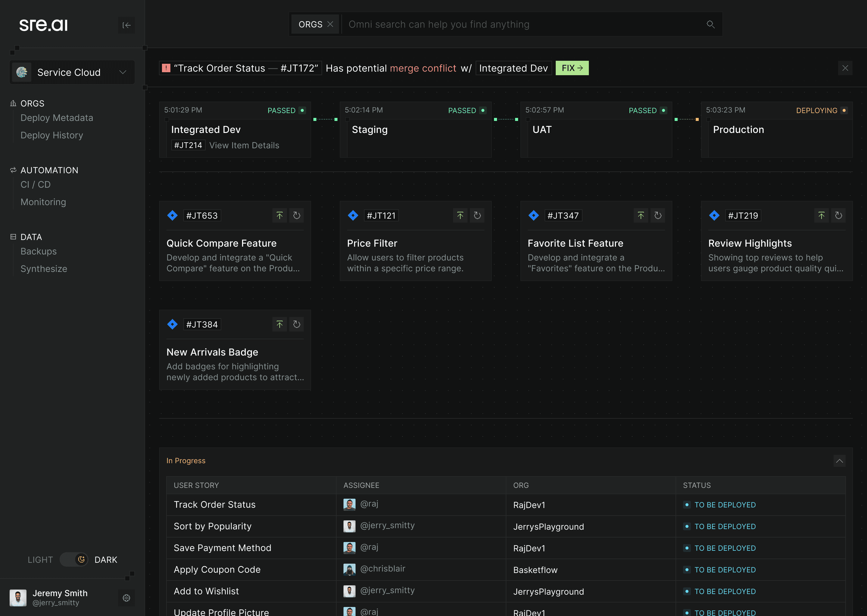Image resolution: width=867 pixels, height=616 pixels.
Task: Collapse the sidebar with arrow icon
Action: [126, 25]
